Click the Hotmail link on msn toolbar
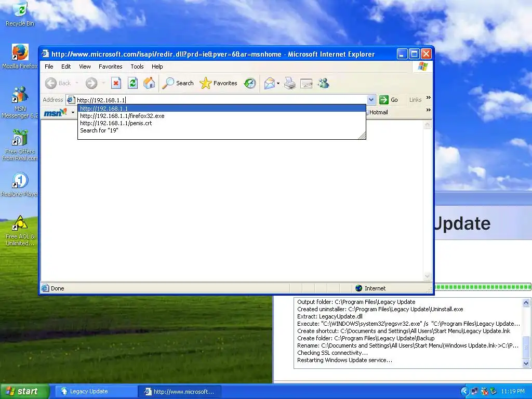Screen dimensions: 532x399 [378, 112]
